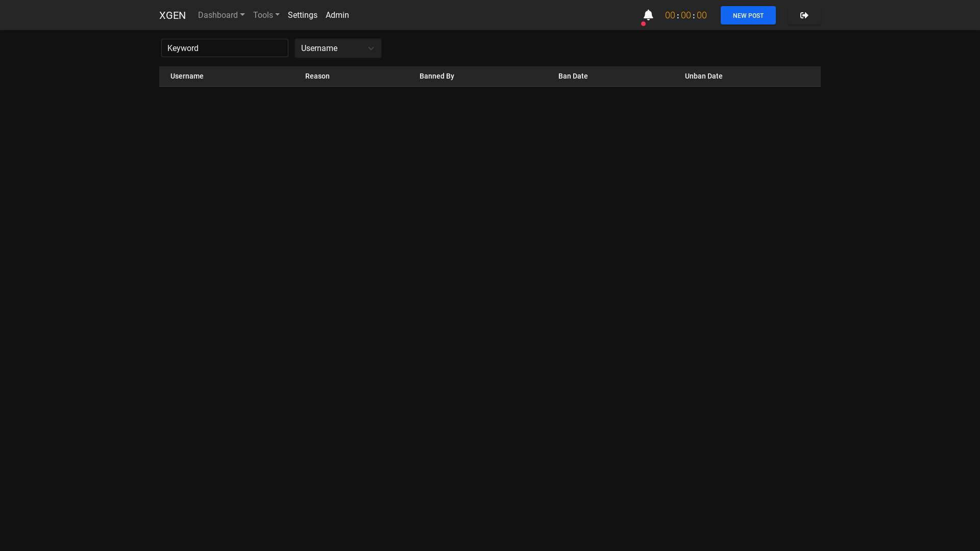Click the chevron in the Username selector

coord(371,48)
